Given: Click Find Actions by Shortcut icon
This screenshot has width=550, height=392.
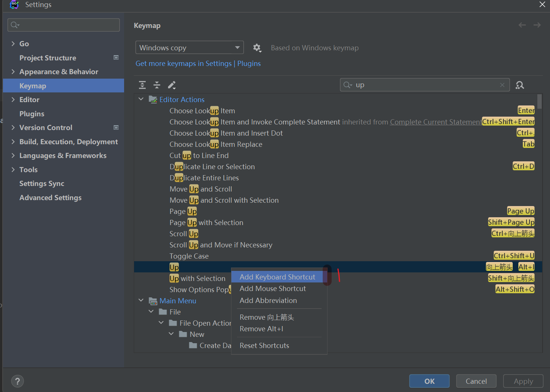Looking at the screenshot, I should coord(520,85).
